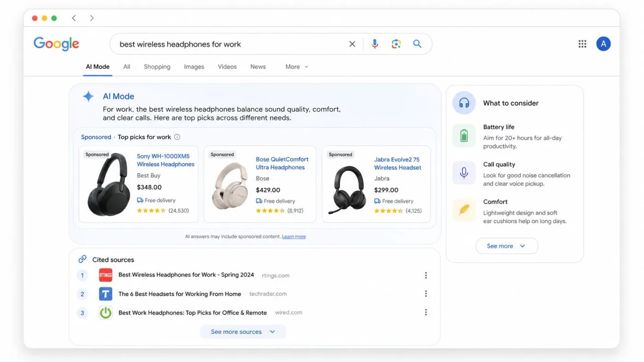Click the Sony headphones product image
Image resolution: width=644 pixels, height=362 pixels.
point(109,184)
